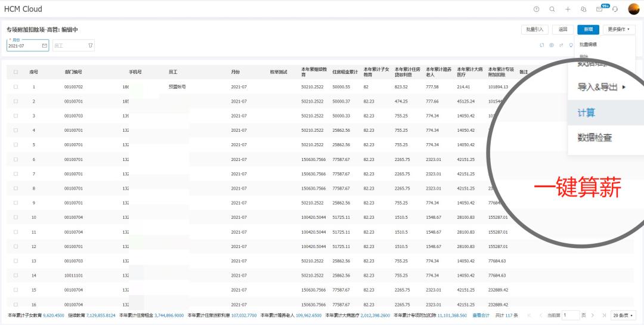Go to the next page arrow
The width and height of the screenshot is (644, 325).
point(592,315)
